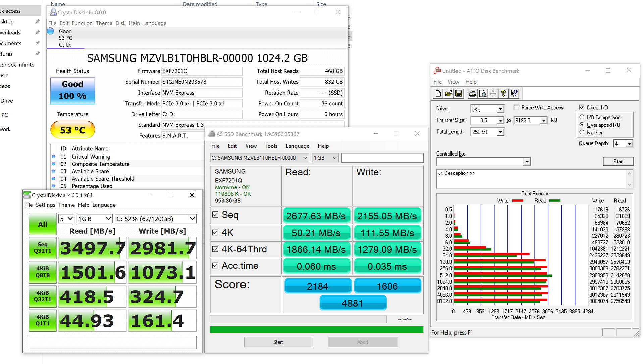
Task: Click the context help cursor icon
Action: click(514, 94)
